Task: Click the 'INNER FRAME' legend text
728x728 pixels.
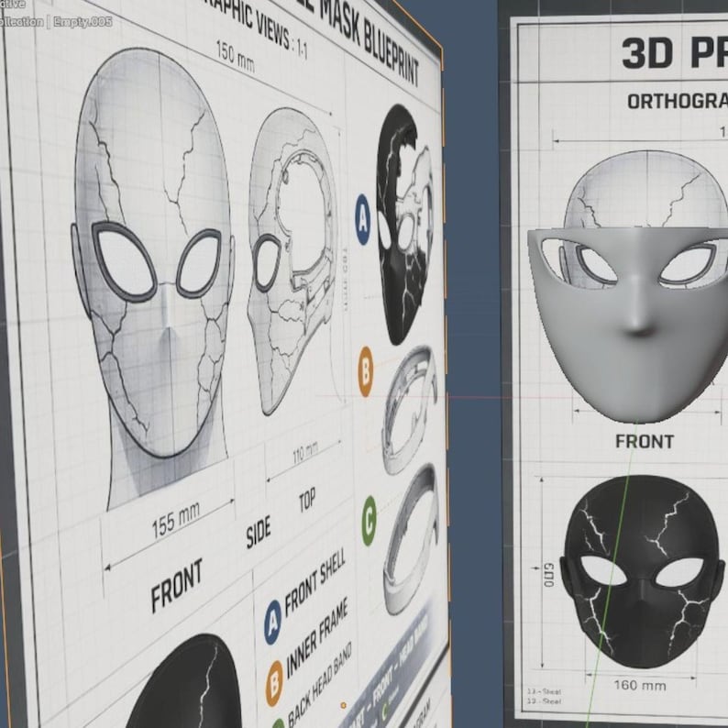Action: (x=317, y=637)
